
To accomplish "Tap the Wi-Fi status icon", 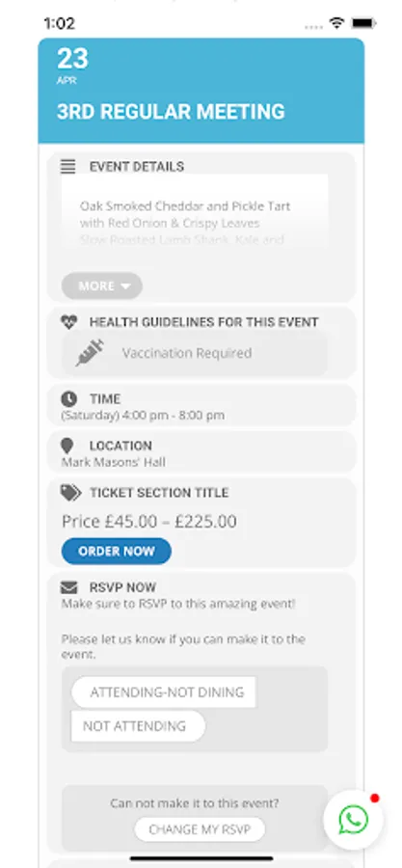I will click(336, 23).
